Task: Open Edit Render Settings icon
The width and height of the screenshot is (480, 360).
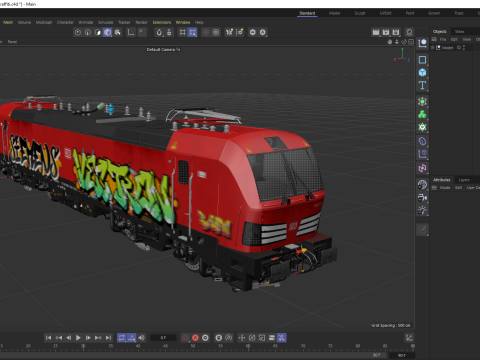Action: pyautogui.click(x=396, y=32)
